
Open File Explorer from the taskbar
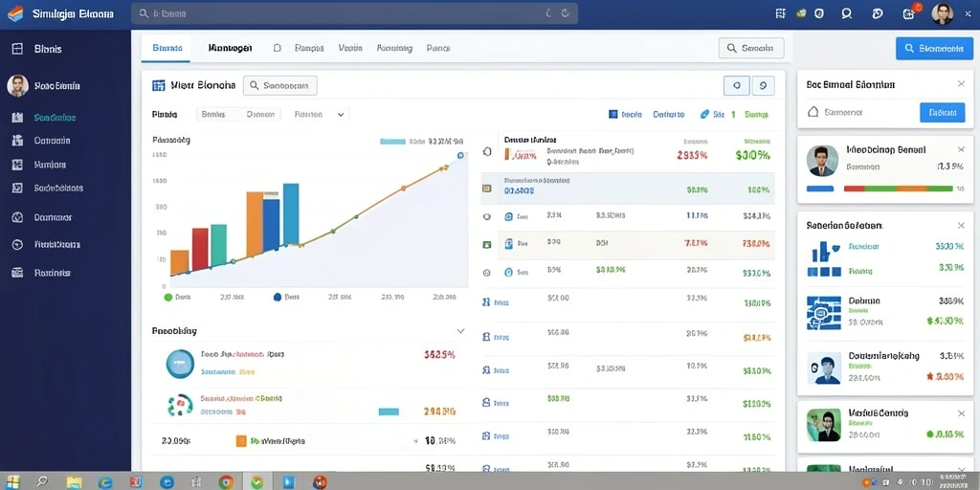(75, 482)
